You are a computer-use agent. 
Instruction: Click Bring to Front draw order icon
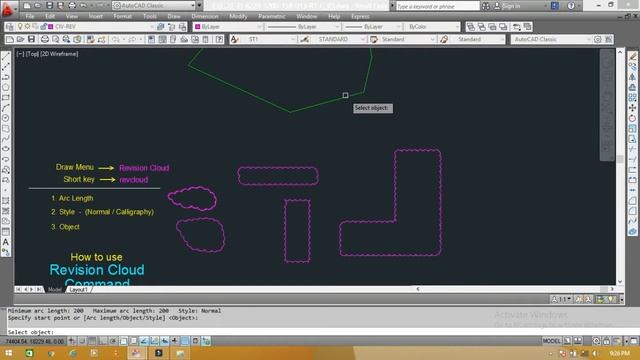pos(471,27)
